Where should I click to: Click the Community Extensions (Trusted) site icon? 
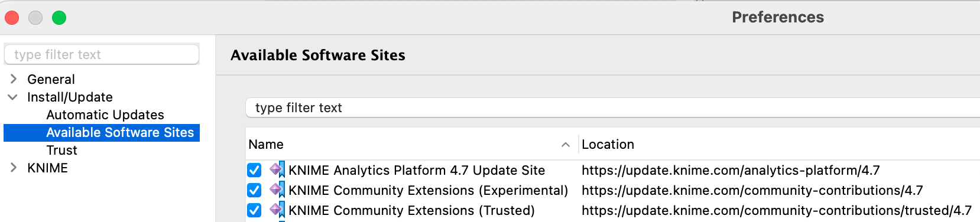277,210
